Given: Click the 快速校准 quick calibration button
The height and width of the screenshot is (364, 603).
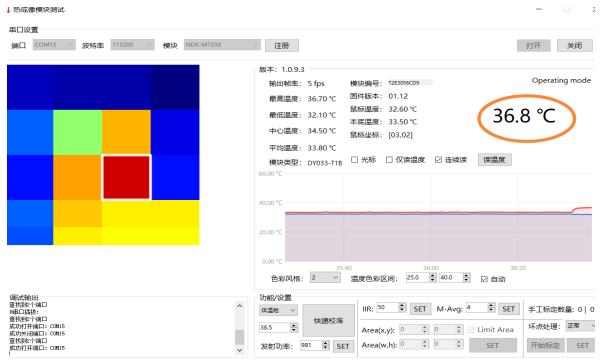Looking at the screenshot, I should click(x=328, y=321).
